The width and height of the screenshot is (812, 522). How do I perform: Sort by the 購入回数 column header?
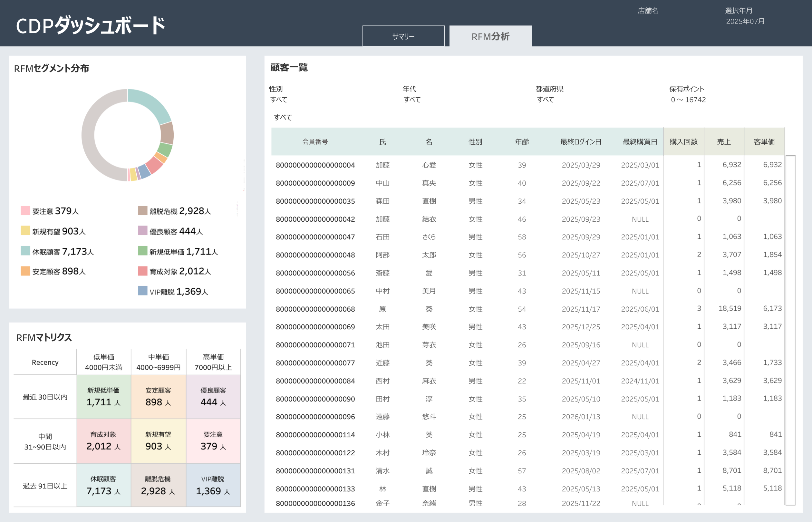pos(683,142)
